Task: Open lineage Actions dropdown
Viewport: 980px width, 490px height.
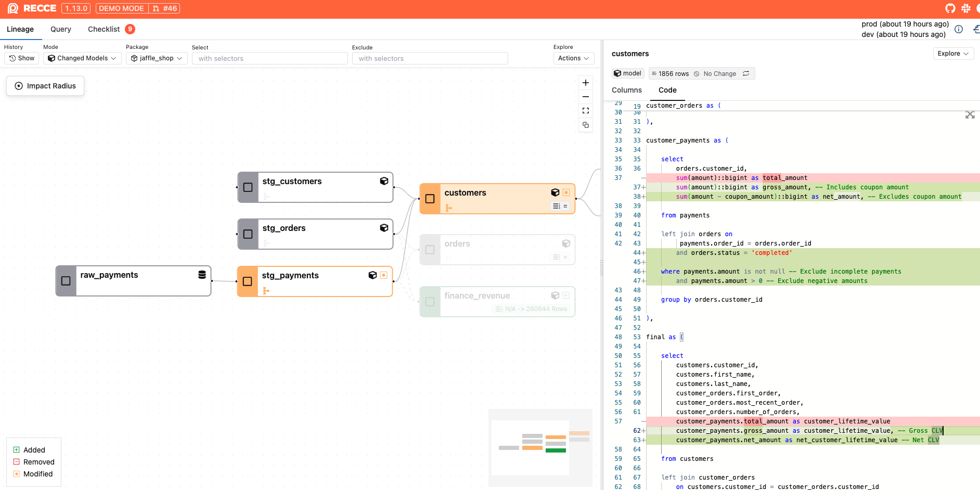Action: tap(574, 58)
